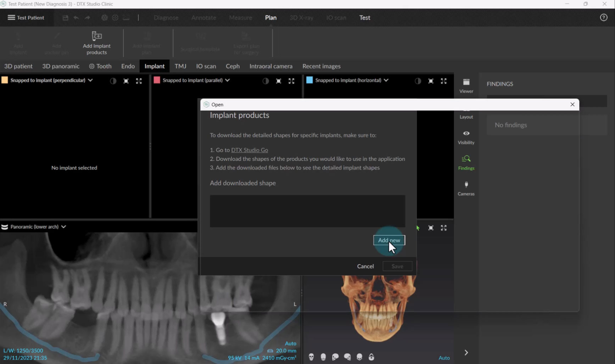This screenshot has height=364, width=615.
Task: Open the Recent images workspace
Action: (322, 66)
